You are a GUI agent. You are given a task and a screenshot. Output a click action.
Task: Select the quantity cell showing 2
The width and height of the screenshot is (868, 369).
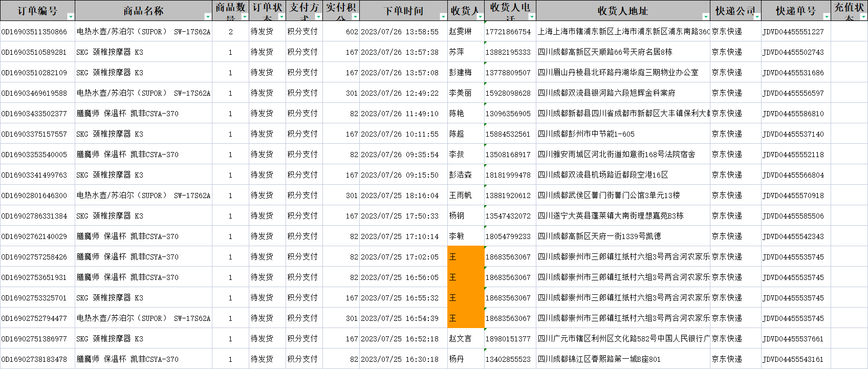coord(231,32)
